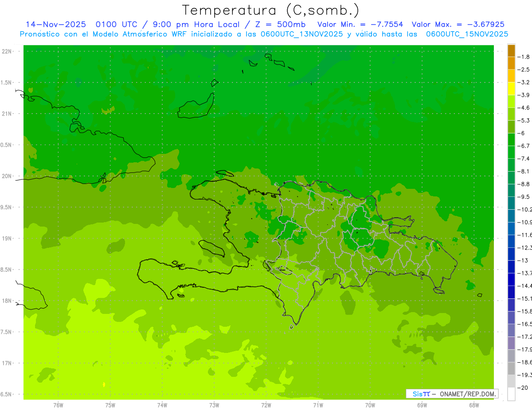Viewport: 532px width, 411px height.
Task: Click the 'Temperatura (C,somb.)' map title
Action: (270, 10)
